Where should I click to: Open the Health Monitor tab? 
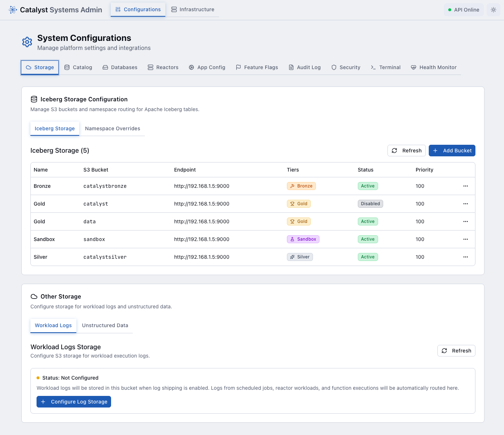(433, 67)
